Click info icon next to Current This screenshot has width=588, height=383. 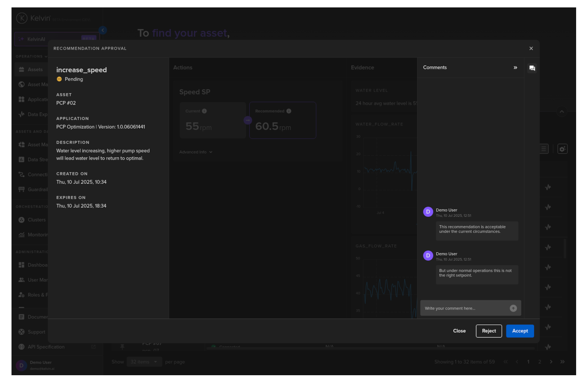click(x=204, y=111)
